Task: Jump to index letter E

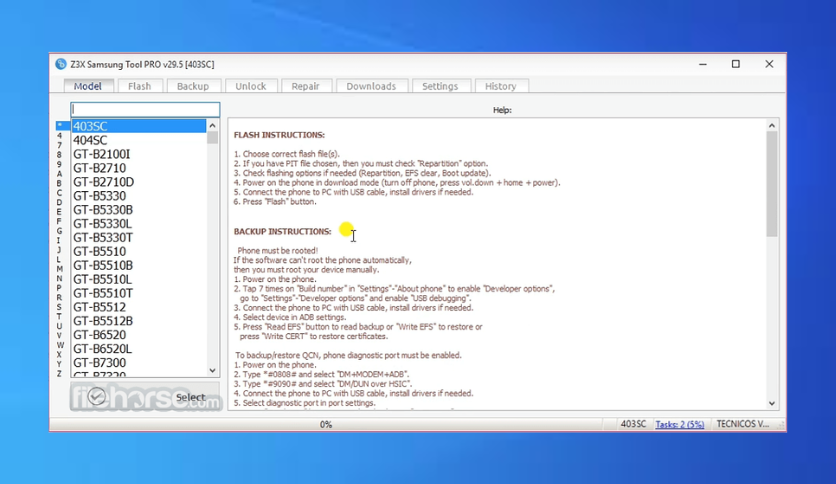Action: tap(59, 212)
